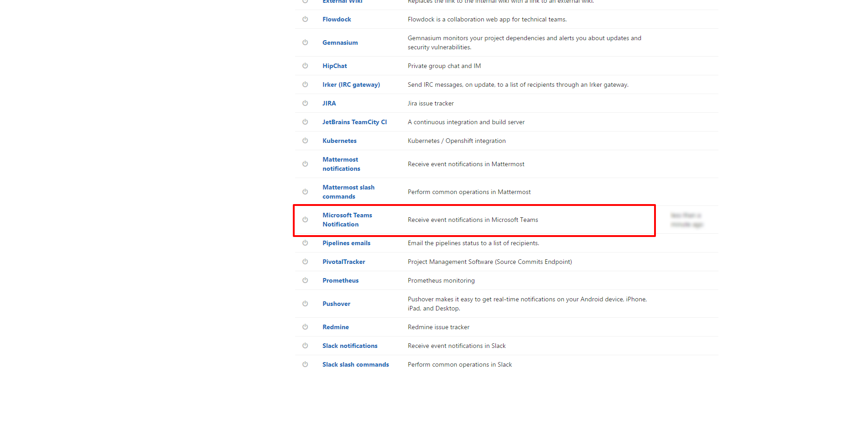
Task: Click the Pushover row's power status icon
Action: 305,304
